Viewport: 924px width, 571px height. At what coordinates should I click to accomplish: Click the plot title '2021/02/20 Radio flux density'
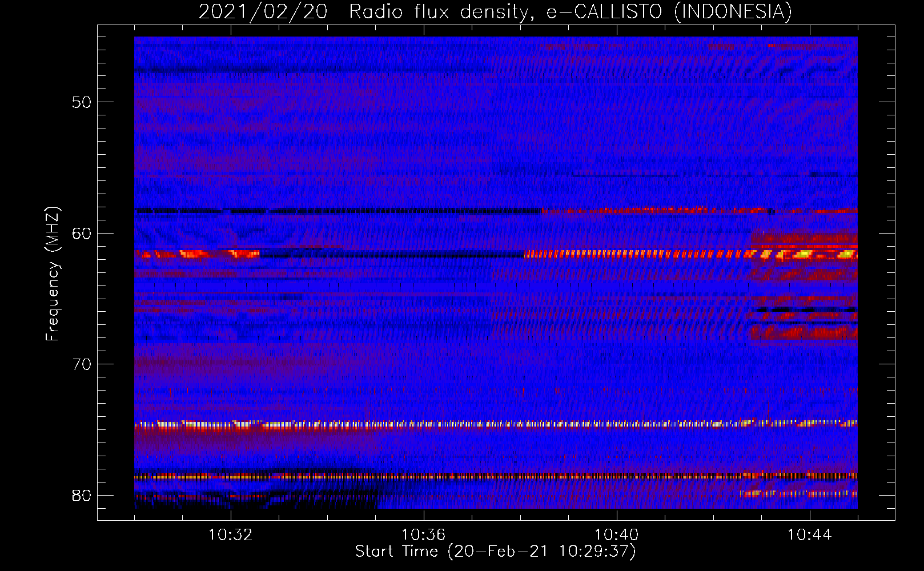coord(495,12)
